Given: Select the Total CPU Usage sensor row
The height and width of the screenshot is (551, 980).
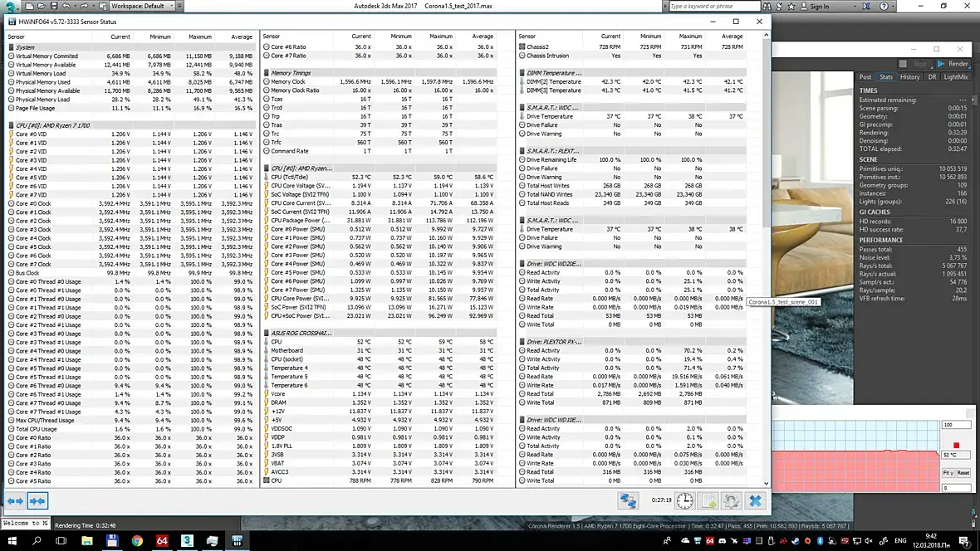Looking at the screenshot, I should tap(131, 429).
